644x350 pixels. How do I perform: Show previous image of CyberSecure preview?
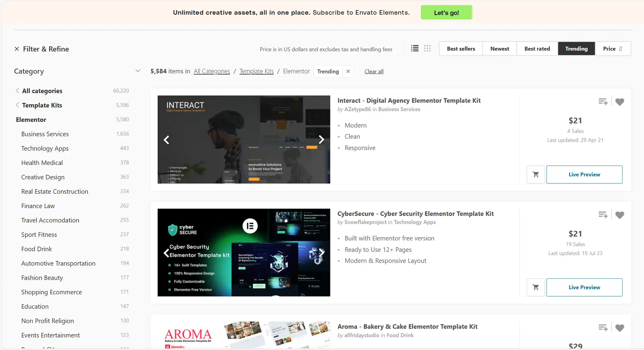(x=166, y=253)
